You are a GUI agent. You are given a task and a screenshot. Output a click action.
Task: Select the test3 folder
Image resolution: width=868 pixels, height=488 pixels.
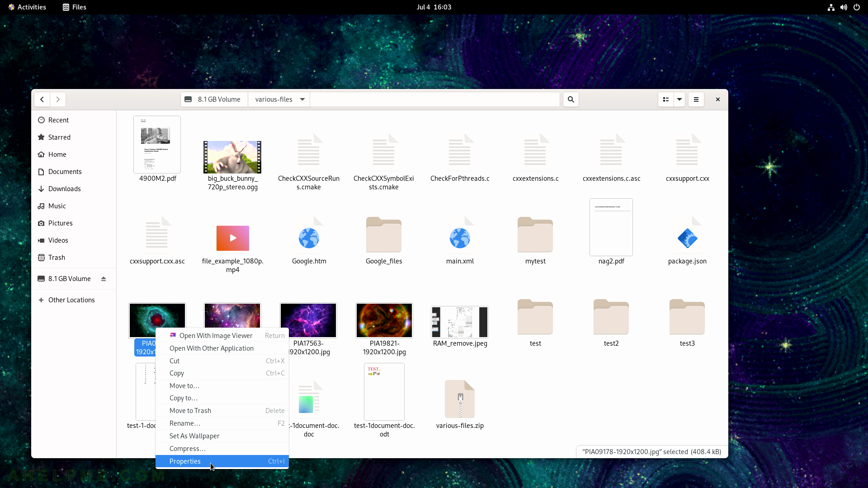tap(687, 317)
